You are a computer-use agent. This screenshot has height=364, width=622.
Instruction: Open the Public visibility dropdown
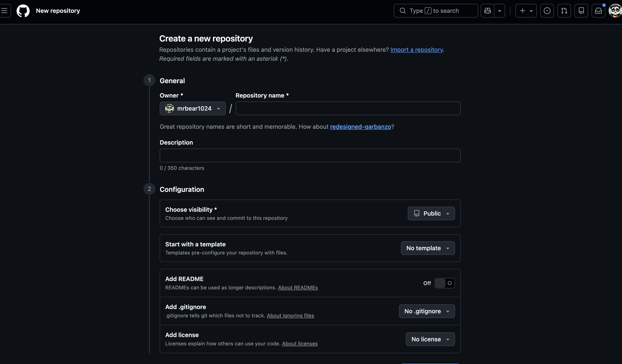pyautogui.click(x=431, y=213)
